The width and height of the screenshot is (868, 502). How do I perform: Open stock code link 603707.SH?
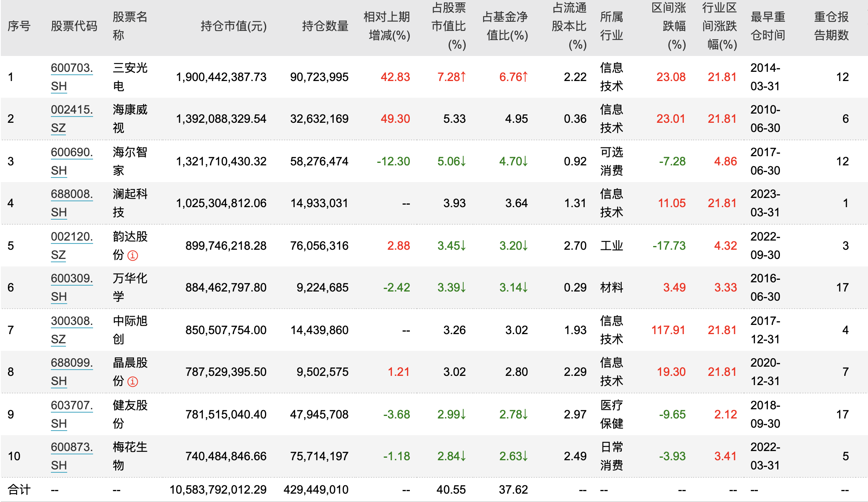(72, 414)
